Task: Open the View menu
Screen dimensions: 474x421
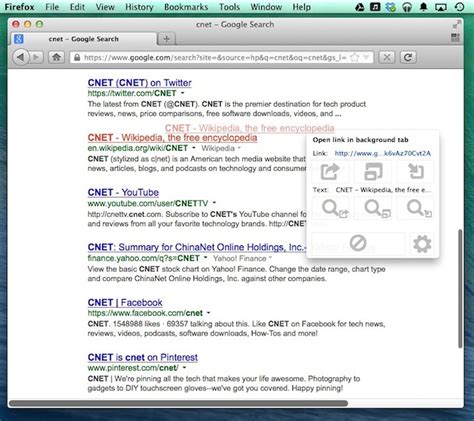Action: pyautogui.click(x=105, y=7)
